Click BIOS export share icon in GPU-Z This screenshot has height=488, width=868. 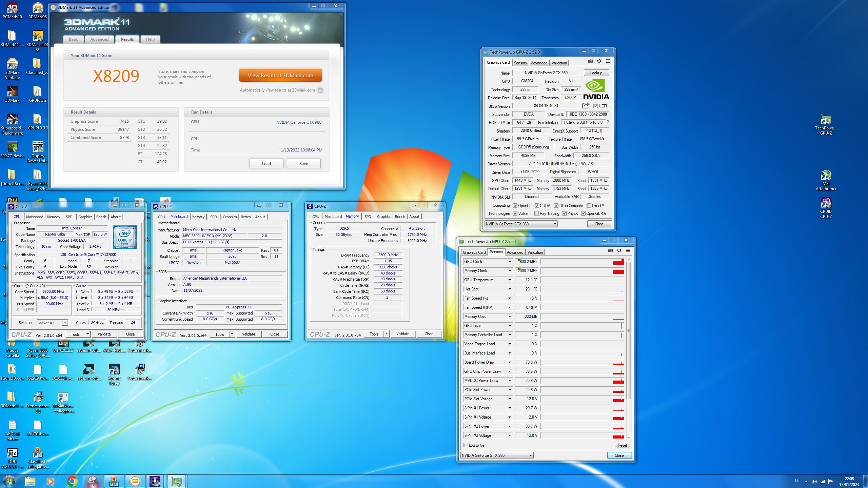(x=586, y=106)
